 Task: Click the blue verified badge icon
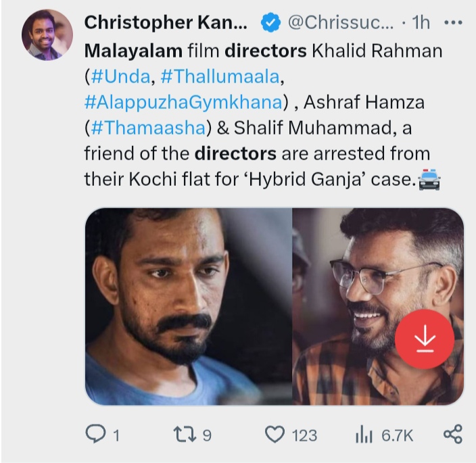[270, 23]
